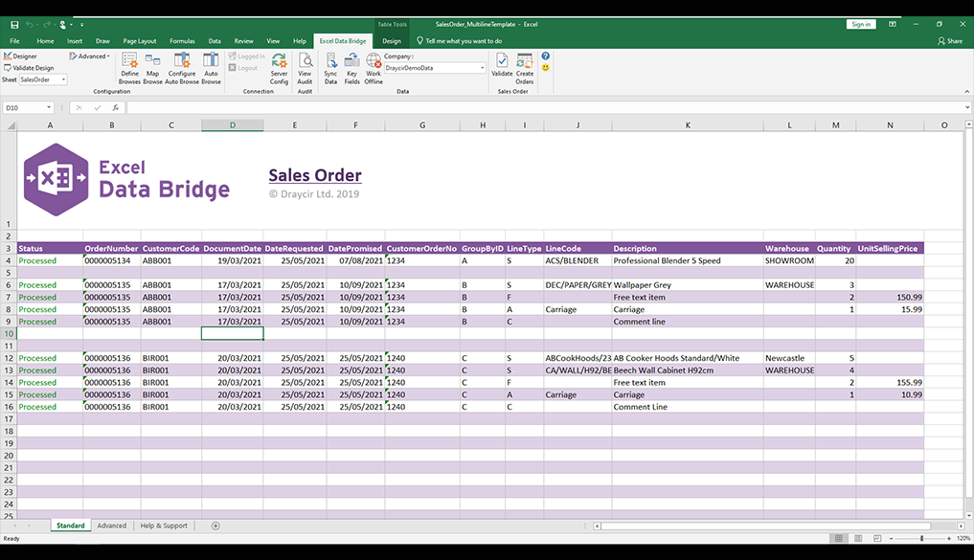Click the Zoom Out minus button
974x560 pixels.
(891, 538)
